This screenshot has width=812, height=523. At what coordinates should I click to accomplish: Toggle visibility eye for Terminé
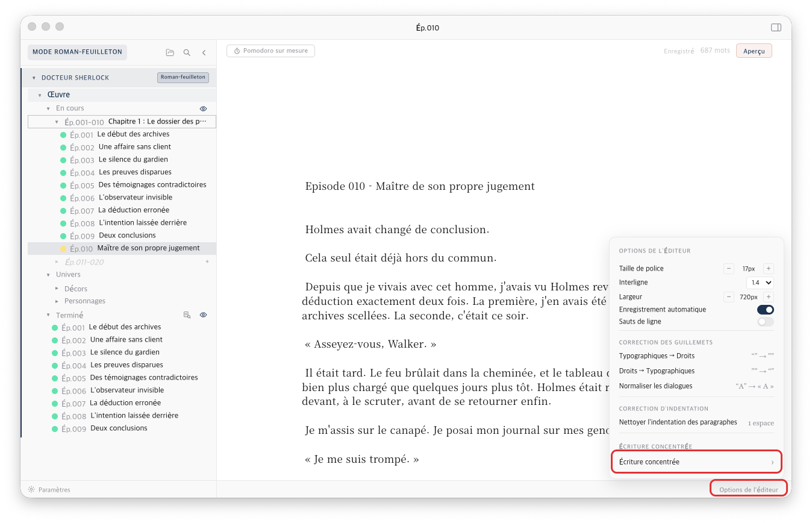pyautogui.click(x=203, y=315)
